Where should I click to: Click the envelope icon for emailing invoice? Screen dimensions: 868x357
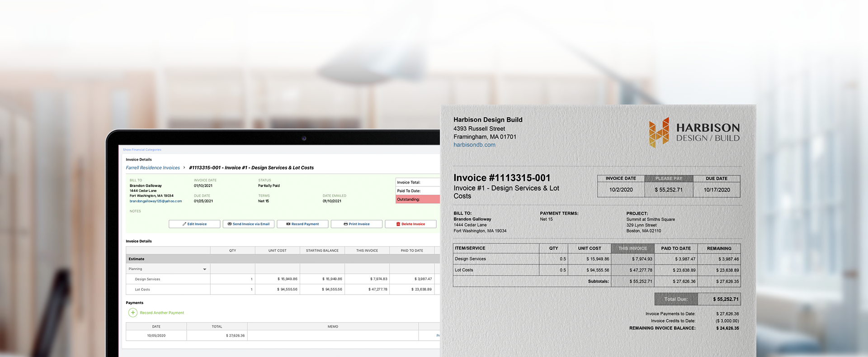[230, 224]
